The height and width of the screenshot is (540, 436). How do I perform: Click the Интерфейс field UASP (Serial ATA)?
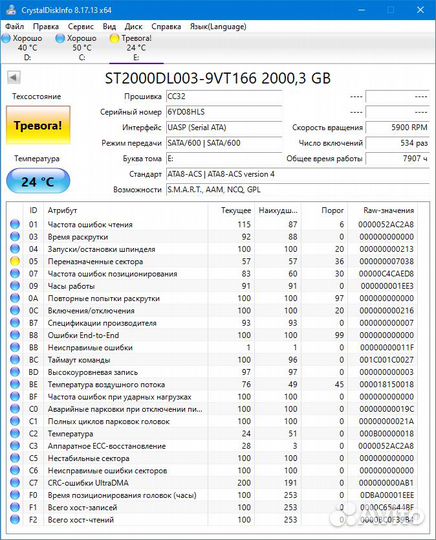[224, 127]
